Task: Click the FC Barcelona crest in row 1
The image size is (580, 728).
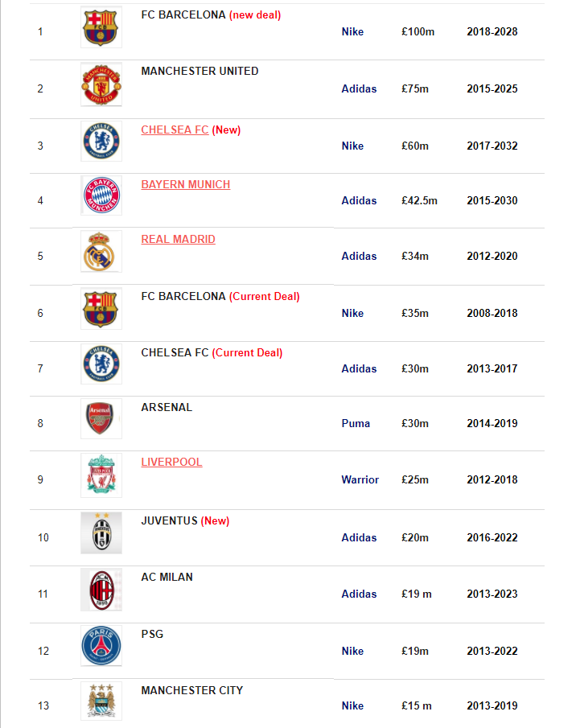Action: (x=101, y=27)
